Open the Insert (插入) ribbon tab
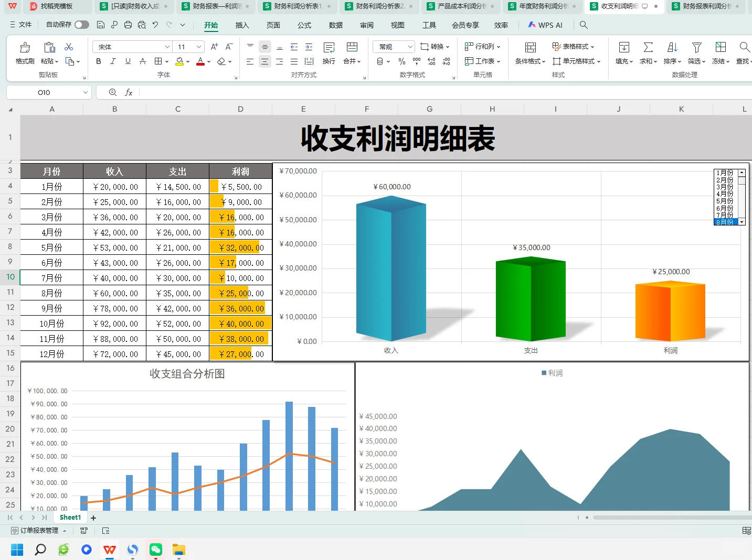The height and width of the screenshot is (560, 752). pyautogui.click(x=242, y=25)
